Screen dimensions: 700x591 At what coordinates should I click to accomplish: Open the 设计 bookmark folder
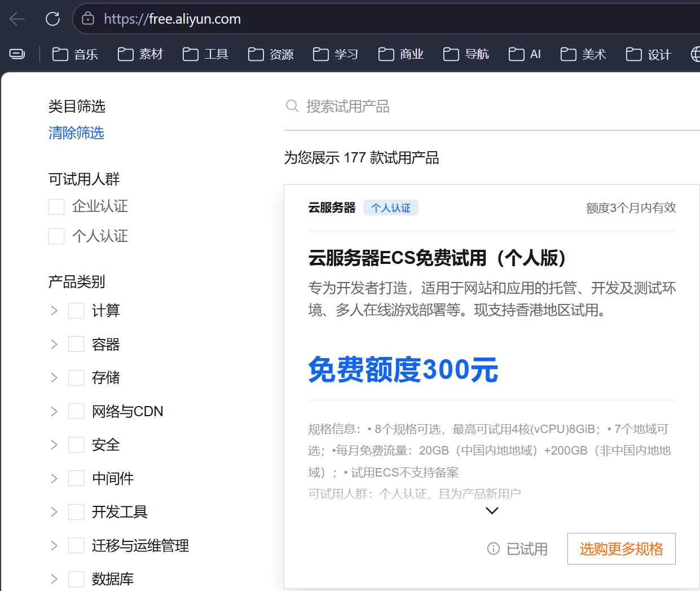click(x=649, y=54)
